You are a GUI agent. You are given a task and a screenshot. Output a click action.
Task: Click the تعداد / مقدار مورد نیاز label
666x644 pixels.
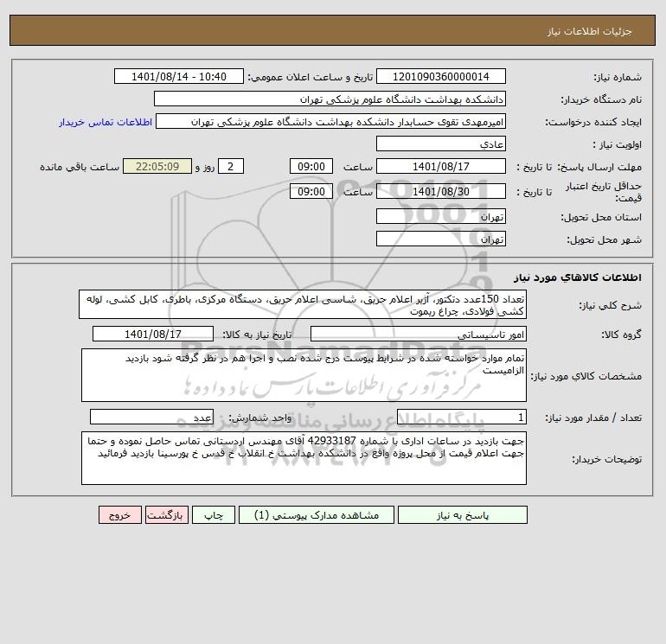(x=593, y=418)
